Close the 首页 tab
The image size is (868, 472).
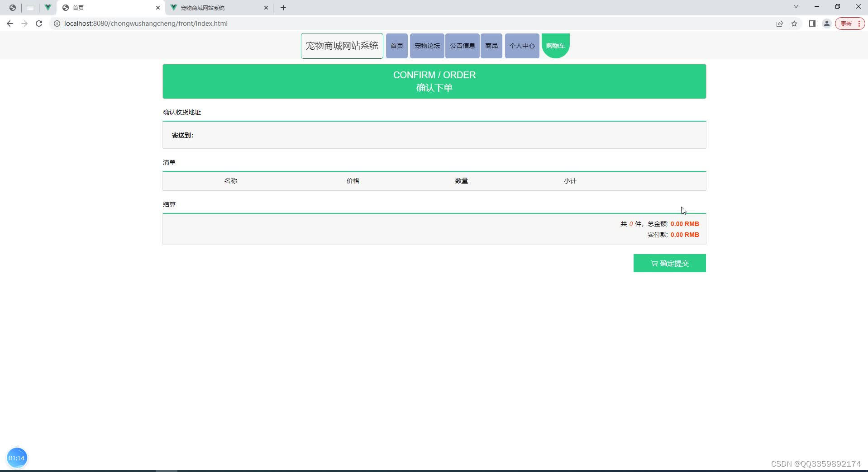tap(158, 8)
